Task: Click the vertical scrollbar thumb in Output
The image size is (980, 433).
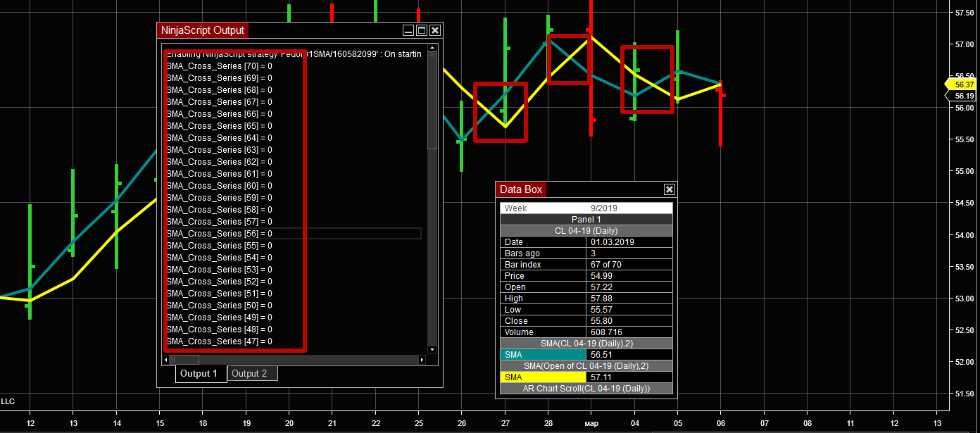Action: point(432,100)
